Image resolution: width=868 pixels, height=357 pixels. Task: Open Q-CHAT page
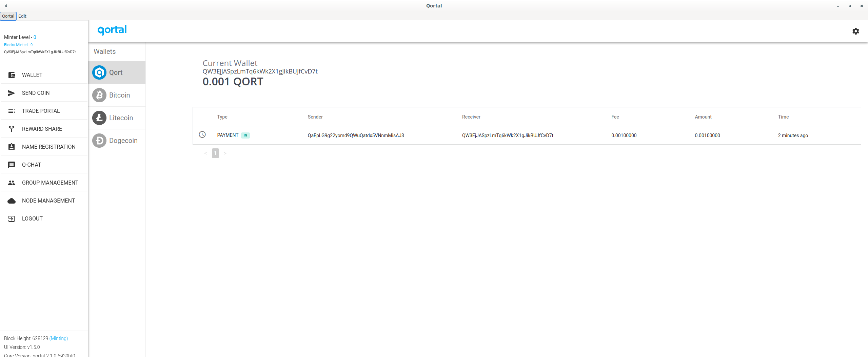(x=44, y=165)
